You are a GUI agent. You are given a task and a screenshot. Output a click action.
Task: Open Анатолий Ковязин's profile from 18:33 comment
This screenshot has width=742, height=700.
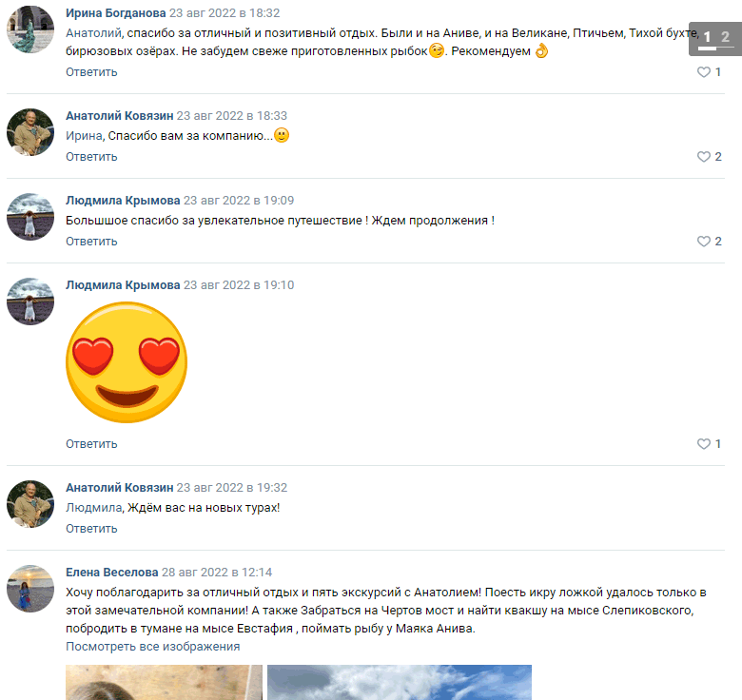point(119,116)
